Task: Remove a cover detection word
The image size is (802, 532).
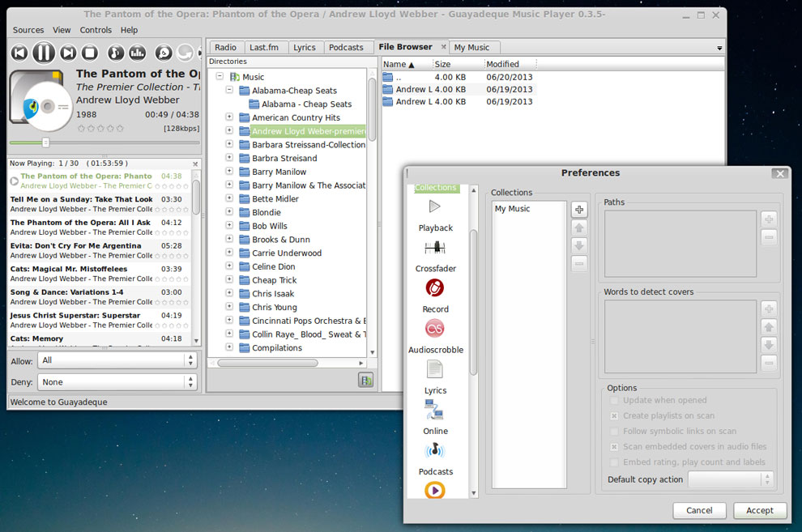Action: click(769, 363)
